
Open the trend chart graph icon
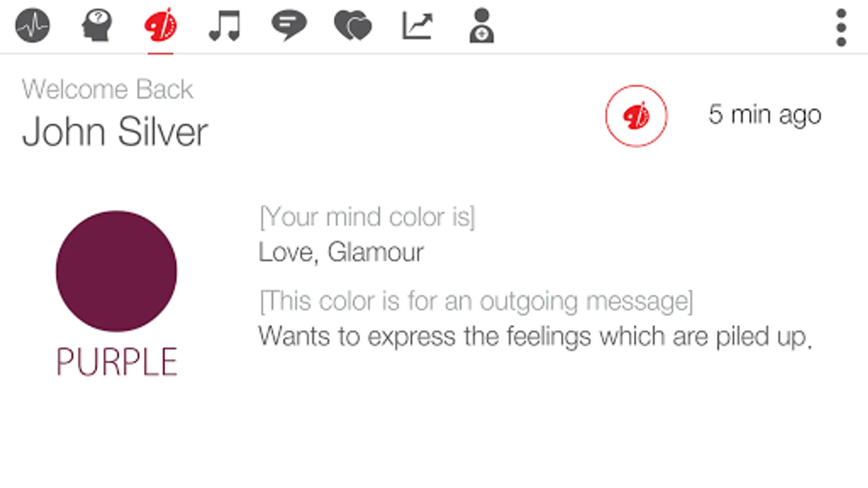tap(417, 26)
